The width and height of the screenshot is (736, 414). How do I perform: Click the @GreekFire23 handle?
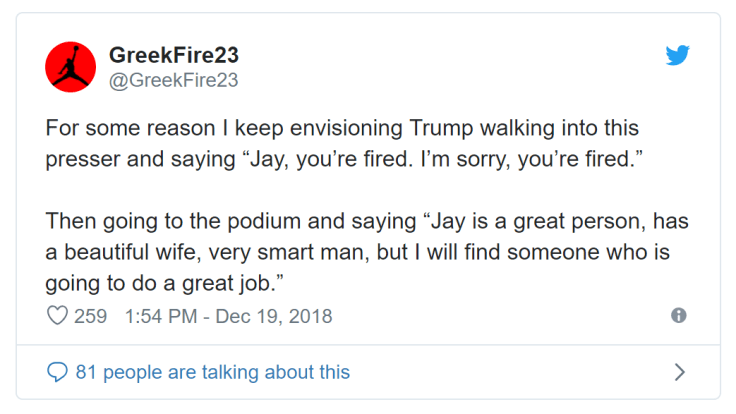[172, 79]
